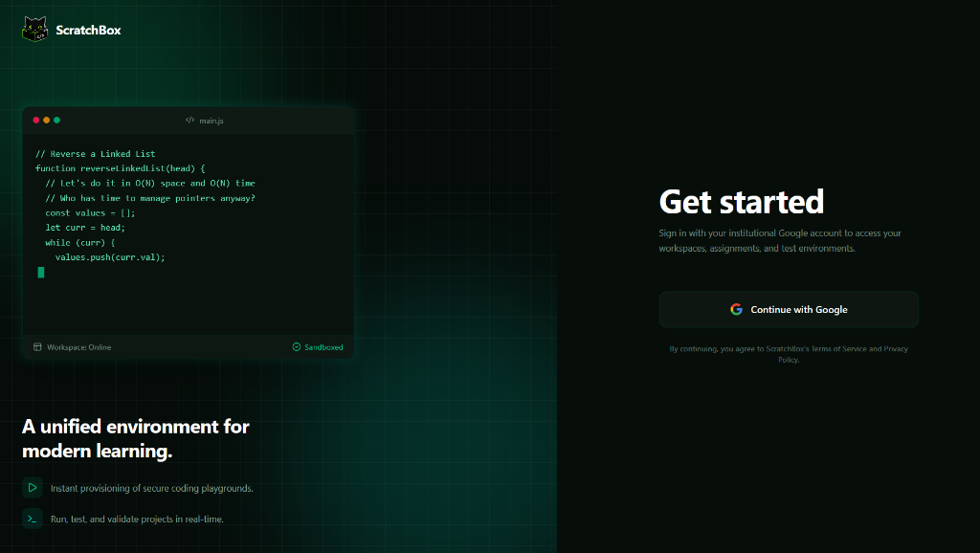The image size is (980, 553).
Task: Click the terminal prompt icon beside Run, test
Action: click(x=33, y=519)
